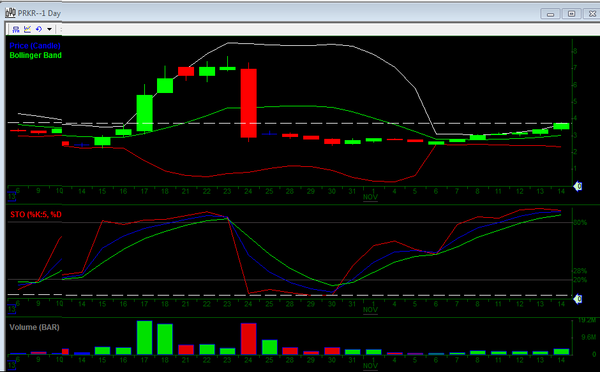Select the Volume (BAR) study label

click(x=34, y=327)
